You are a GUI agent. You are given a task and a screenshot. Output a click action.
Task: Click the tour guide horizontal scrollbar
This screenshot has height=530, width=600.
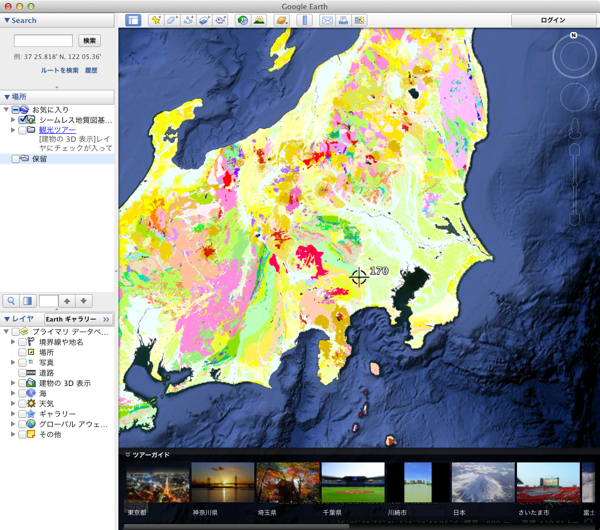pyautogui.click(x=237, y=527)
